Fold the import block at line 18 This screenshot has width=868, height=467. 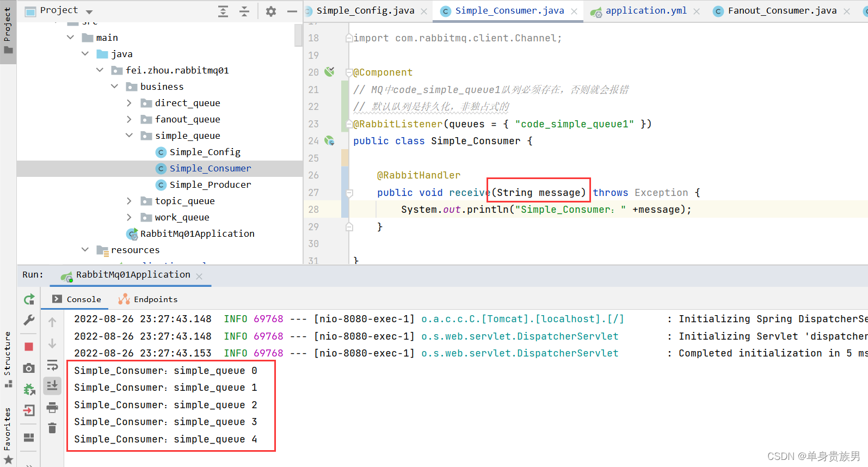tap(349, 38)
